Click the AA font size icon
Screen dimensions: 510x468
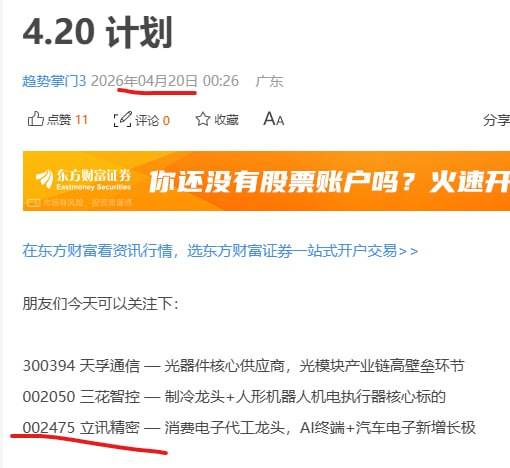click(x=274, y=119)
